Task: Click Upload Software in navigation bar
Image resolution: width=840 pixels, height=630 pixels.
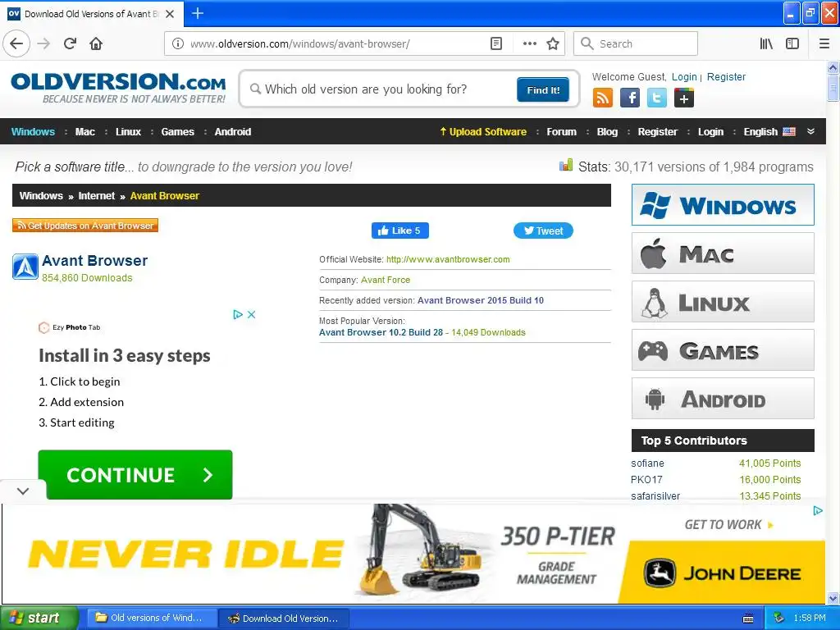Action: pos(482,132)
